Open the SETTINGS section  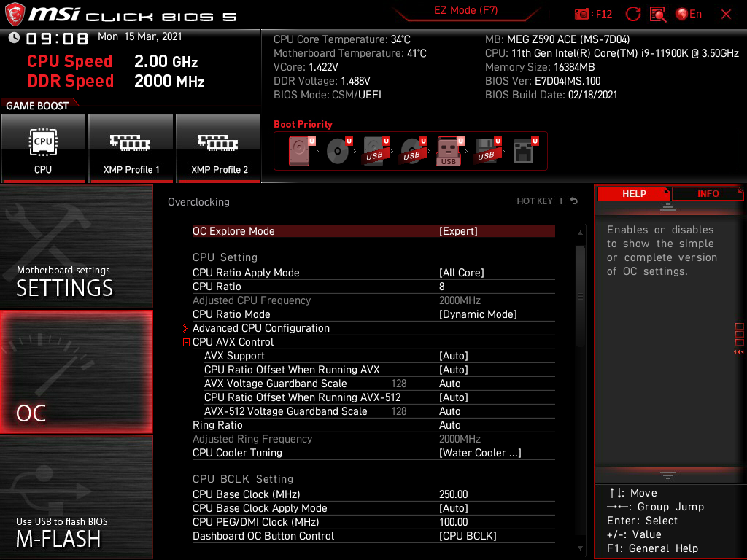76,246
